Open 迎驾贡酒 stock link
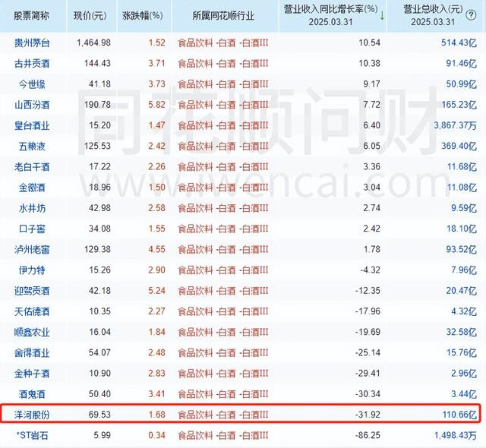Viewport: 486px width, 448px height. [x=32, y=291]
